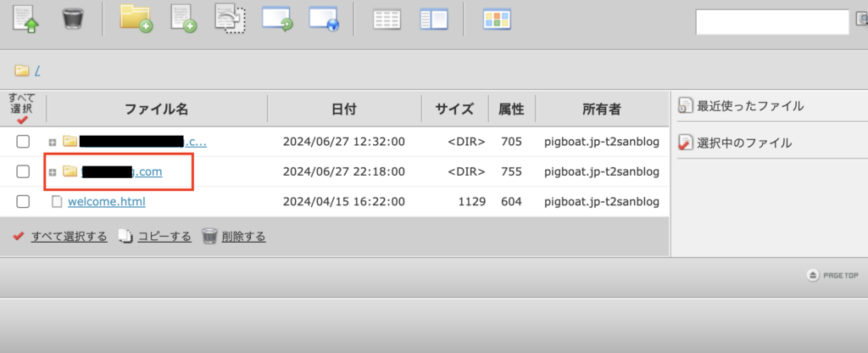Screen dimensions: 868x353
Task: Create a new folder with the folder-plus icon
Action: (x=136, y=19)
